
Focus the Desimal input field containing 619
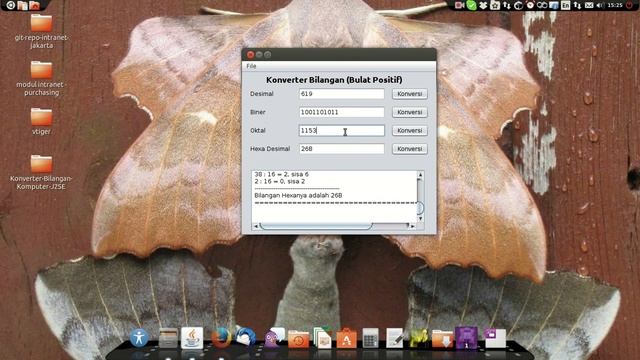341,94
